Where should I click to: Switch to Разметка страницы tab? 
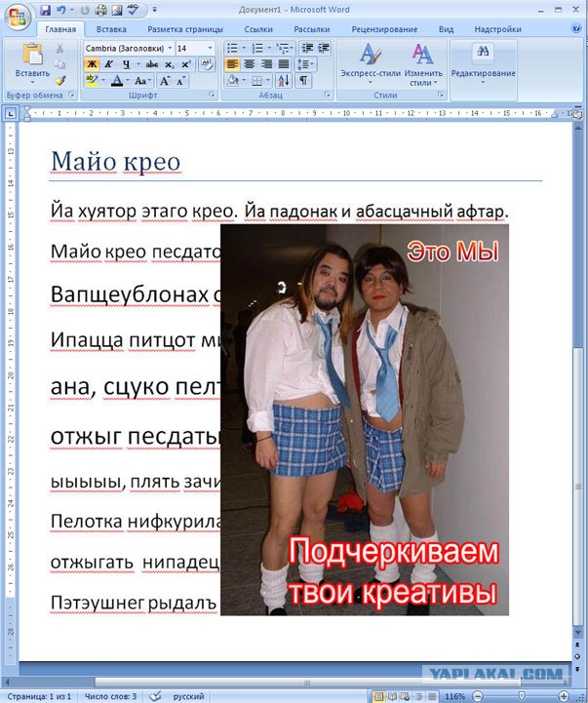coord(185,29)
